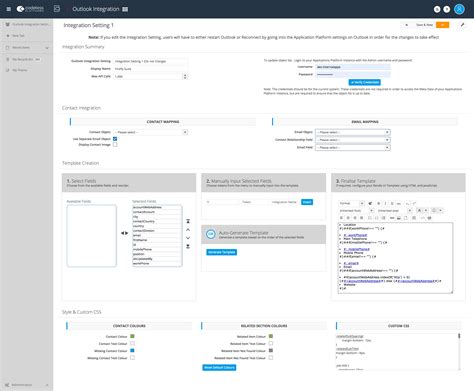Open the inherited font dropdown
Screen dimensions: 474x391
coord(356,211)
